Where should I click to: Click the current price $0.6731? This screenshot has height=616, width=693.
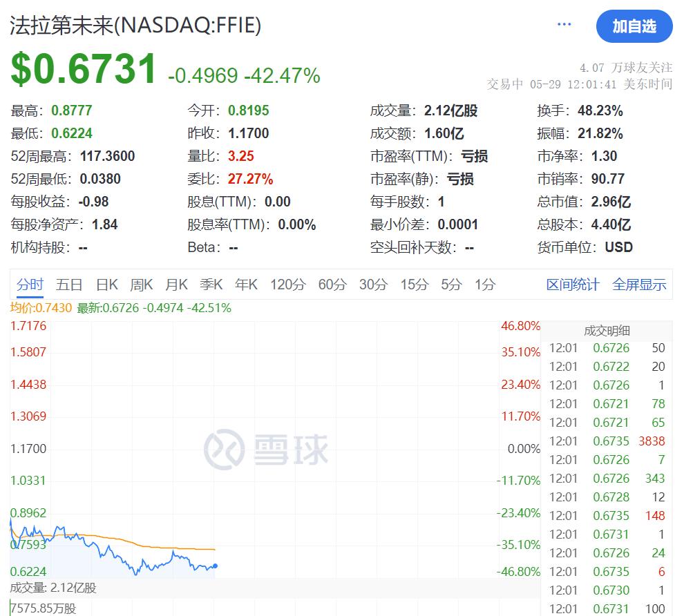[x=83, y=68]
